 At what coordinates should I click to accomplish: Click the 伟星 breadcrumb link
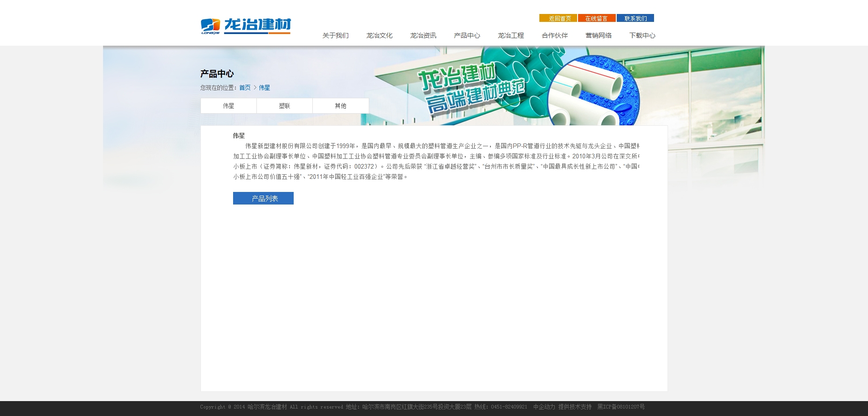pos(264,88)
